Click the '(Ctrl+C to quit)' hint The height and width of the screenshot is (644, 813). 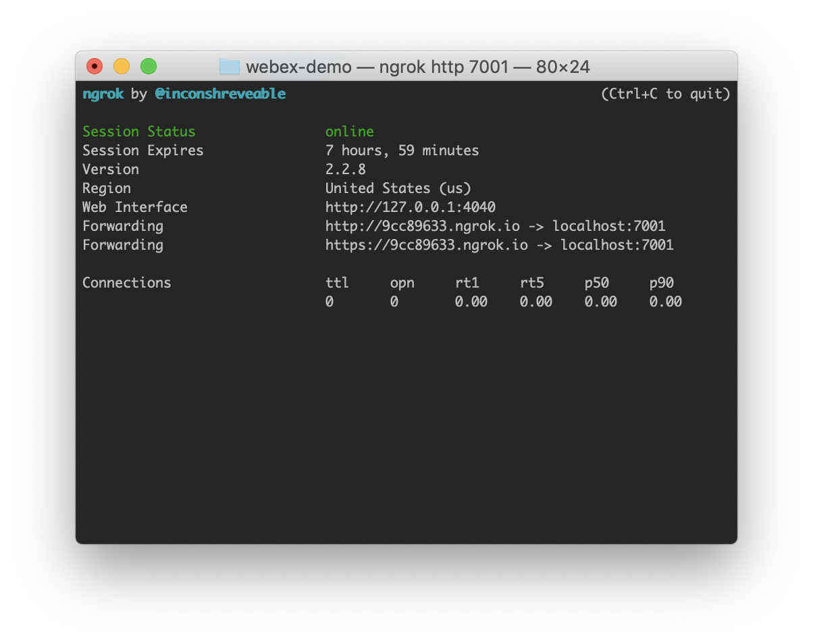pos(666,94)
